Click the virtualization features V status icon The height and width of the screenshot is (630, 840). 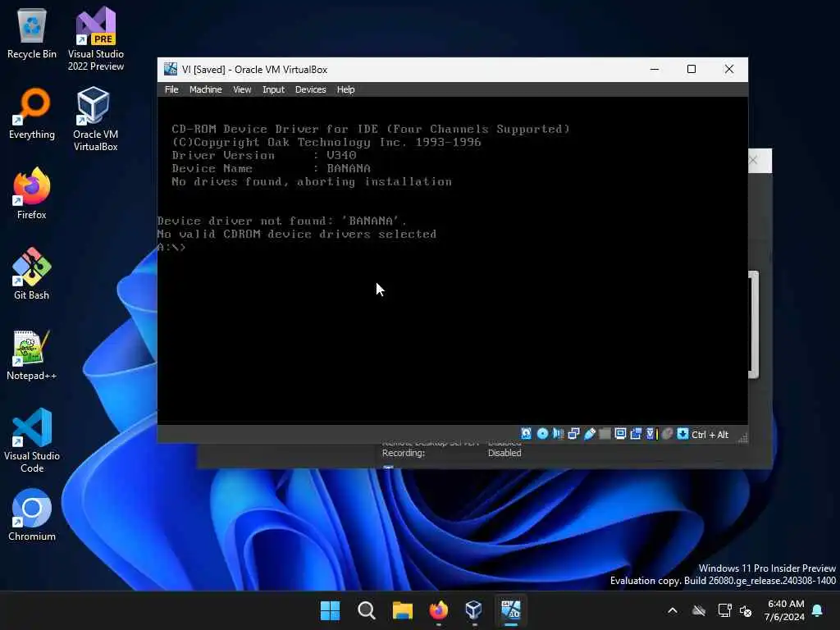pyautogui.click(x=651, y=433)
